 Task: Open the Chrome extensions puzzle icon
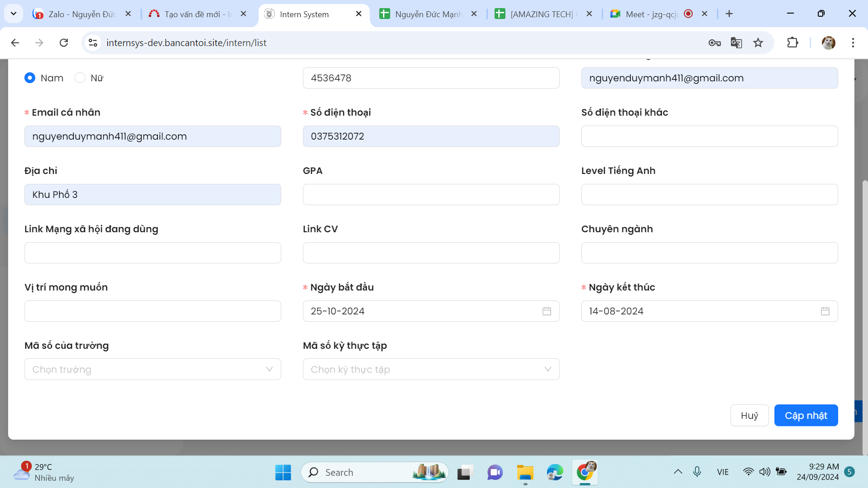pyautogui.click(x=793, y=43)
